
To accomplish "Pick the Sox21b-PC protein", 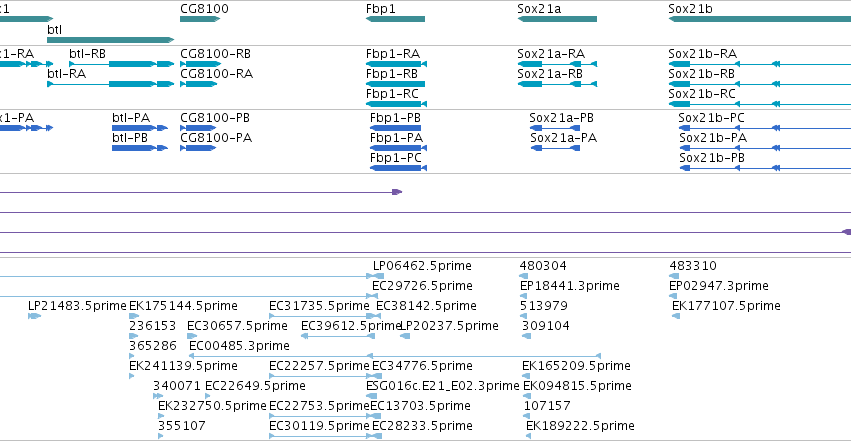I will point(711,118).
